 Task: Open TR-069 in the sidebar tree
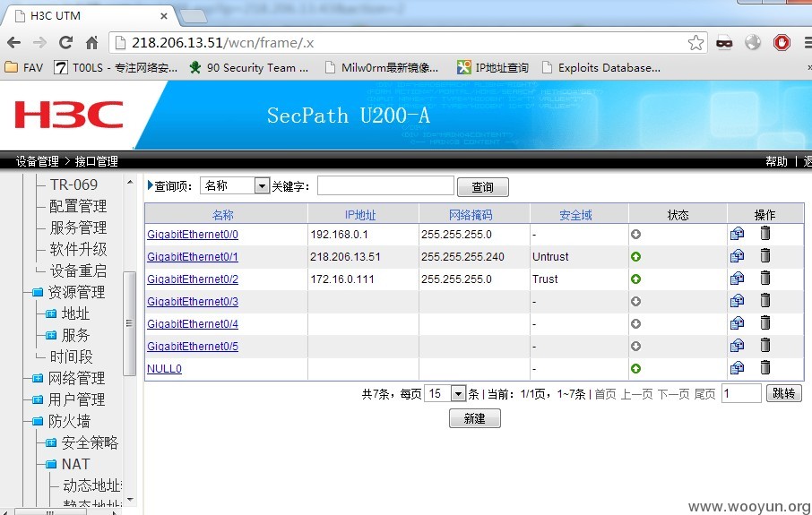(73, 185)
